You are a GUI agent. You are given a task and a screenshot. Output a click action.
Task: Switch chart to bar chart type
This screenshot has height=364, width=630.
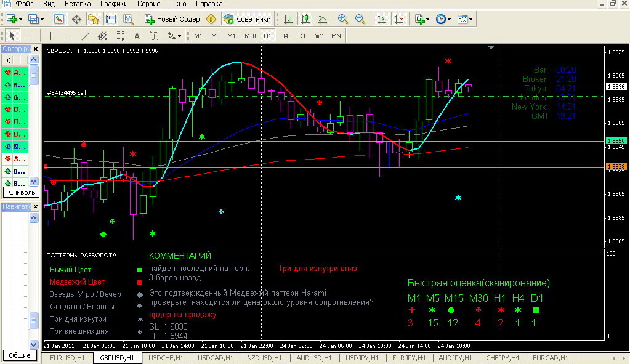pyautogui.click(x=288, y=19)
